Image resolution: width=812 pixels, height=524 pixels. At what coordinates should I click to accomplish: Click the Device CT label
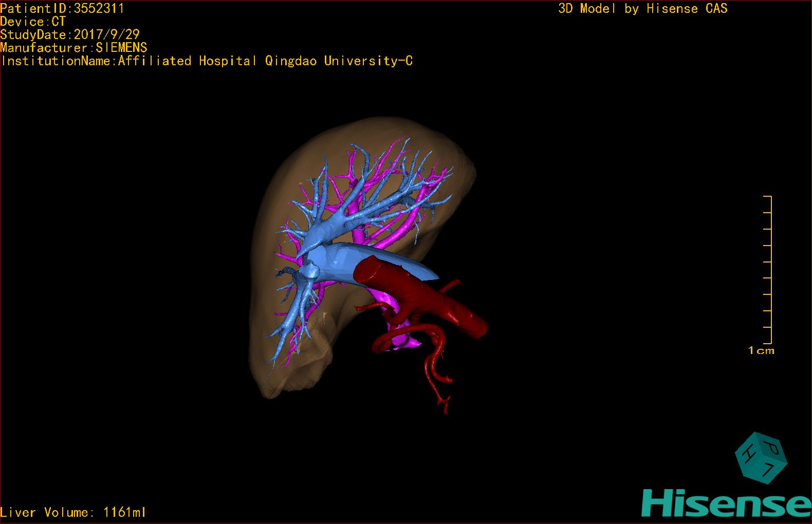(x=33, y=22)
